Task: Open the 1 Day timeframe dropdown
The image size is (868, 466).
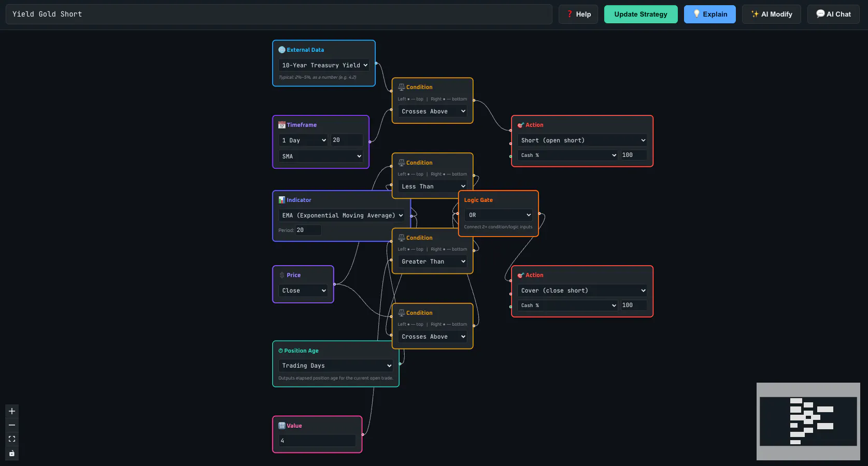Action: click(303, 140)
